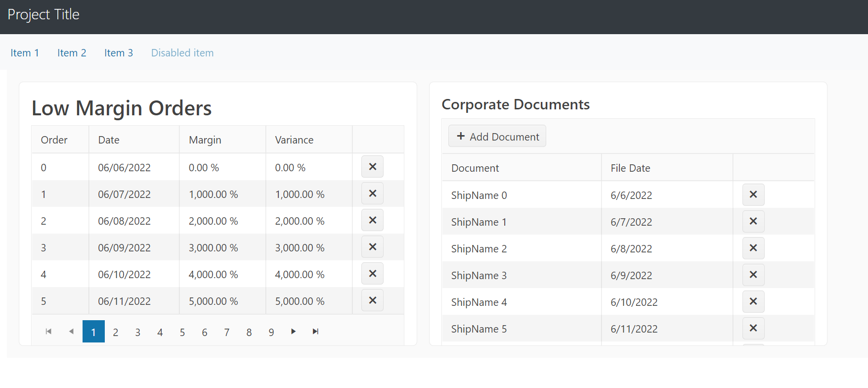
Task: Remove ShipName 5 document
Action: coord(753,328)
